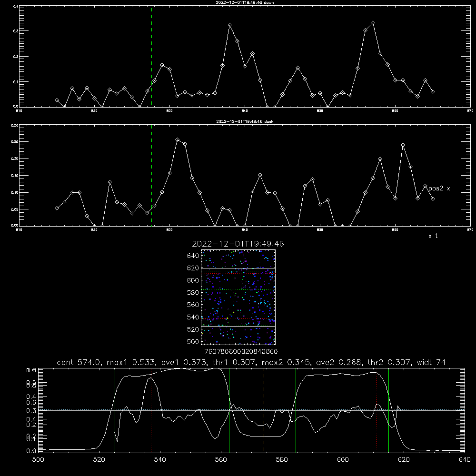The height and width of the screenshot is (476, 476).
Task: Click scatter image y-axis label 500
Action: click(x=193, y=341)
